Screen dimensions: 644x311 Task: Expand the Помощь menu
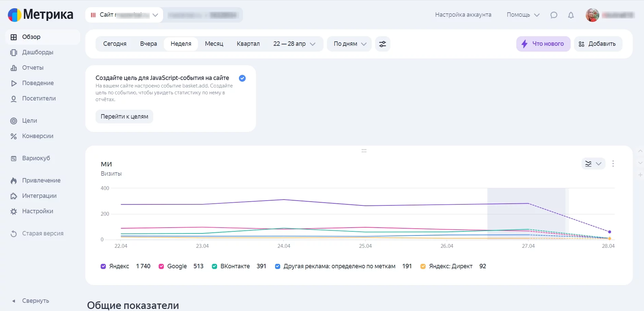point(523,15)
